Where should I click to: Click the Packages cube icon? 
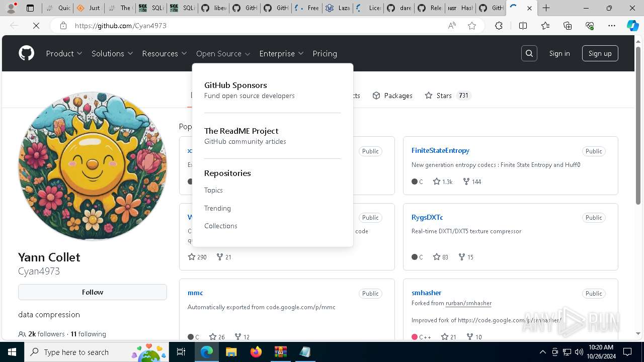[376, 96]
